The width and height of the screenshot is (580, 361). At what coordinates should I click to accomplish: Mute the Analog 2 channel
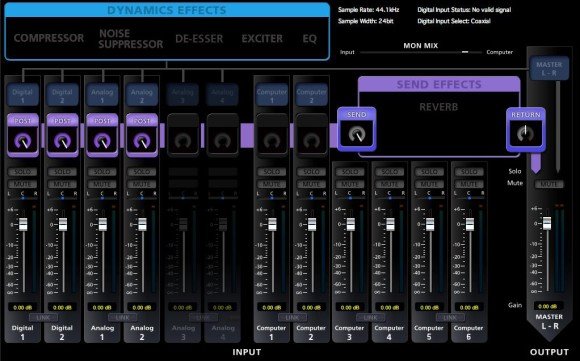[142, 184]
